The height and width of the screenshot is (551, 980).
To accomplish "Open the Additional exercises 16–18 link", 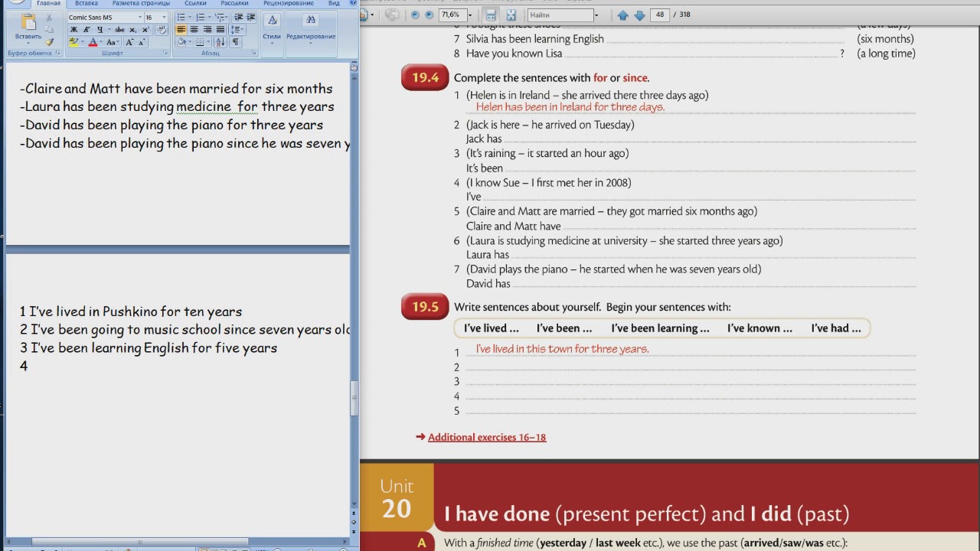I will [x=487, y=437].
